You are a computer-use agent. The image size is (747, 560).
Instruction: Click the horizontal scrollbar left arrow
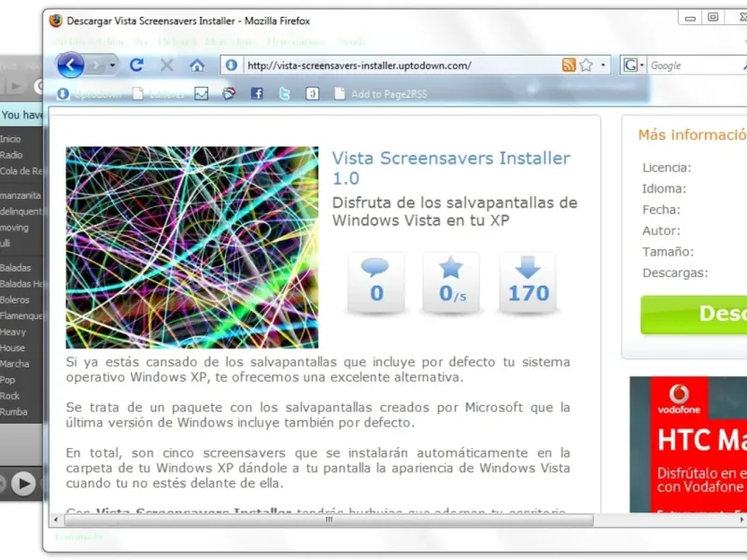tap(56, 520)
